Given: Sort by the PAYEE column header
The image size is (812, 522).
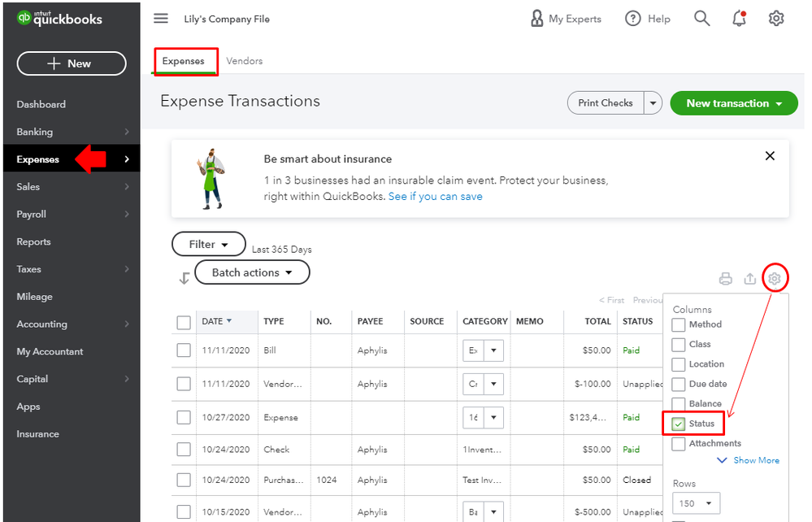Looking at the screenshot, I should 370,322.
